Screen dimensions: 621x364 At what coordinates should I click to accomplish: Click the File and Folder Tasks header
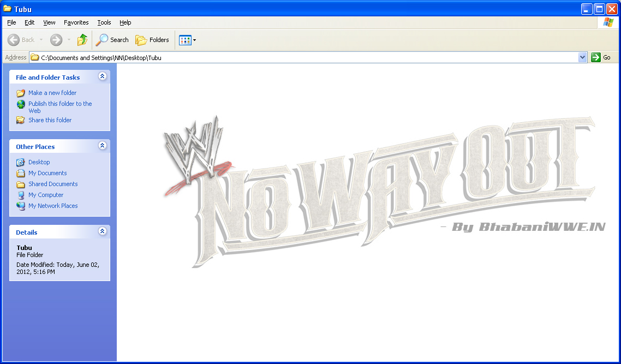[48, 77]
